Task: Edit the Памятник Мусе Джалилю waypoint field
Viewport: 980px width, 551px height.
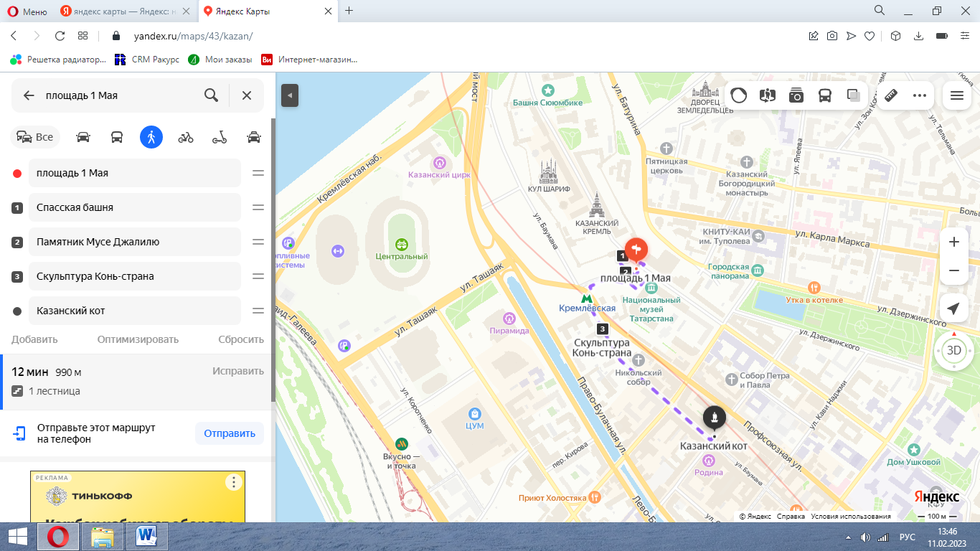Action: point(135,242)
